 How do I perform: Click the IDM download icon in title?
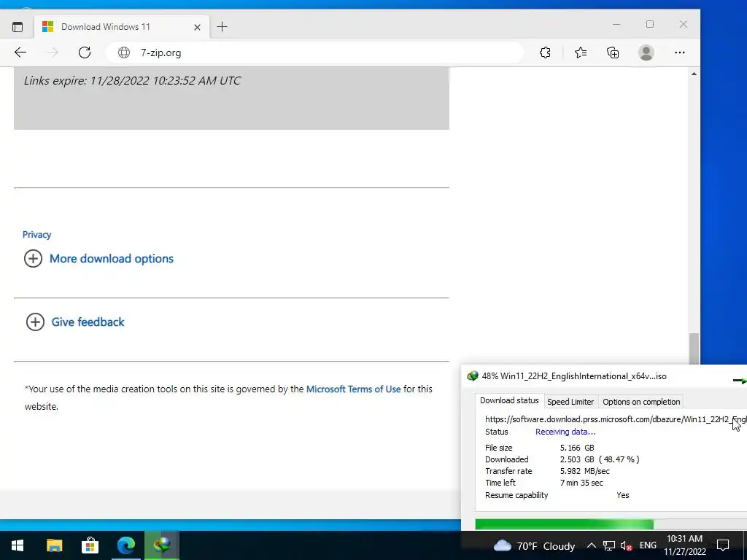click(473, 376)
